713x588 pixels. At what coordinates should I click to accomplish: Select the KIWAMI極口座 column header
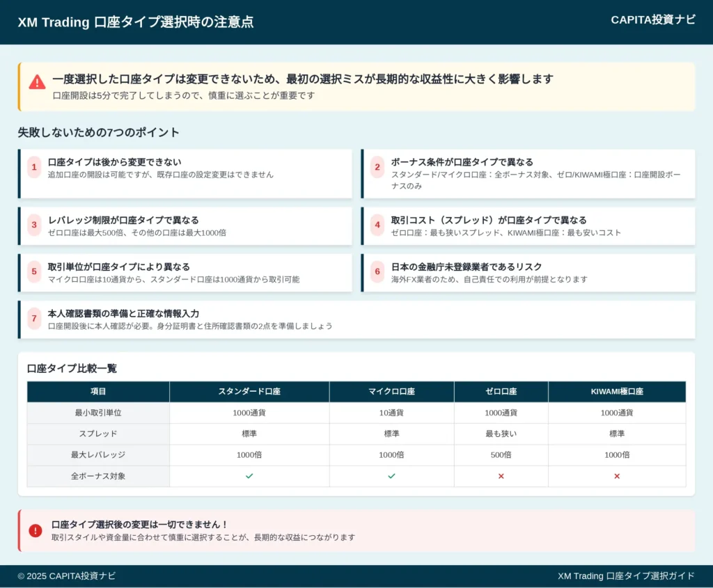point(617,392)
